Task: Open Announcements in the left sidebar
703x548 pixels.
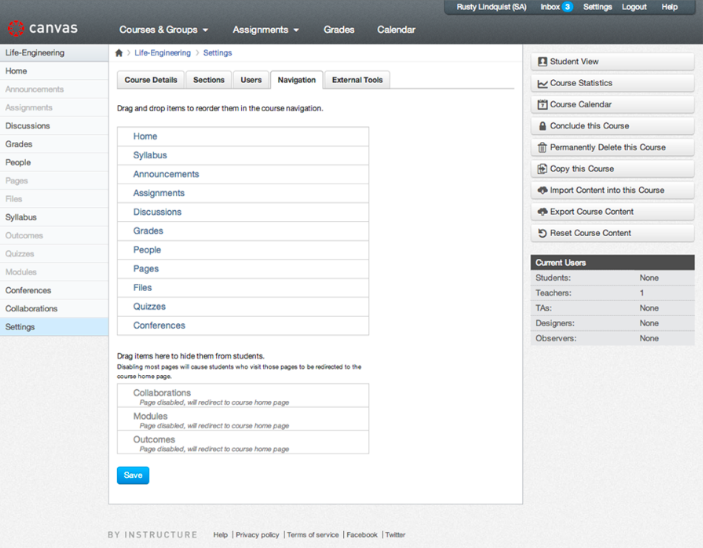Action: click(x=54, y=89)
